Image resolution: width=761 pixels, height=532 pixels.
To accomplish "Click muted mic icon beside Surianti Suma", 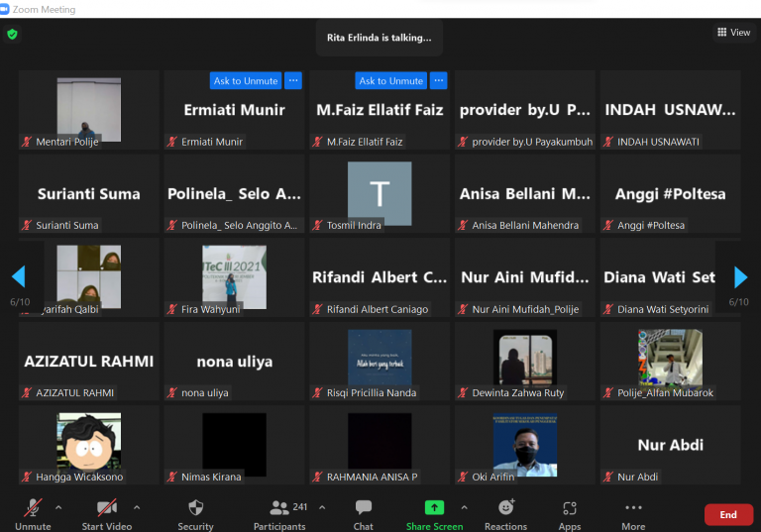I will click(x=27, y=225).
